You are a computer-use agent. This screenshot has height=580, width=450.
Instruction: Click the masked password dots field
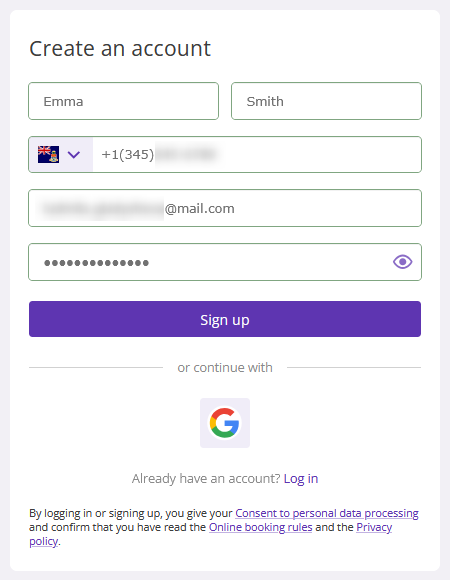click(225, 262)
